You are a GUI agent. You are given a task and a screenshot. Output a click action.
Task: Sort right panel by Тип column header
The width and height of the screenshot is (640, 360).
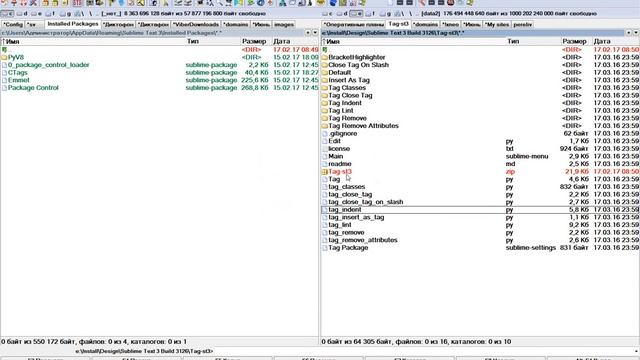[533, 41]
